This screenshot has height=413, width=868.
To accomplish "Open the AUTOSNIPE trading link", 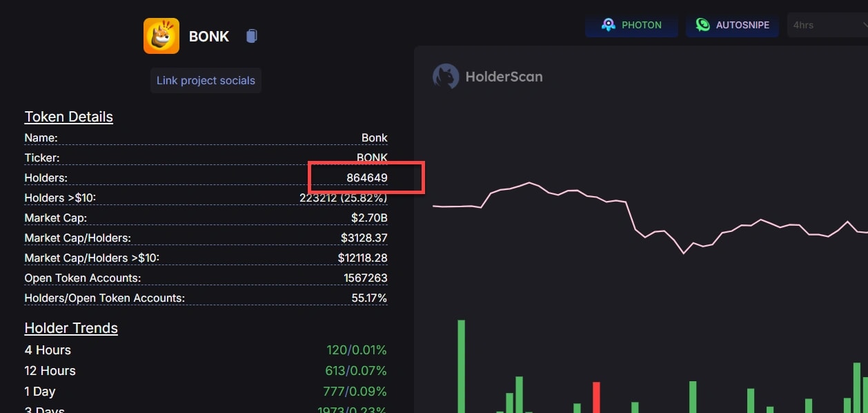I will click(732, 25).
